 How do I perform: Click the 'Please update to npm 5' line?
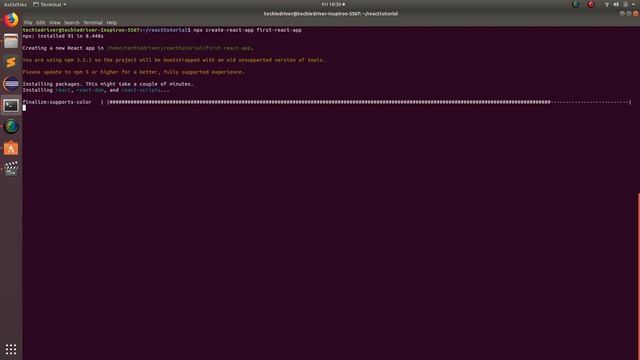[133, 72]
